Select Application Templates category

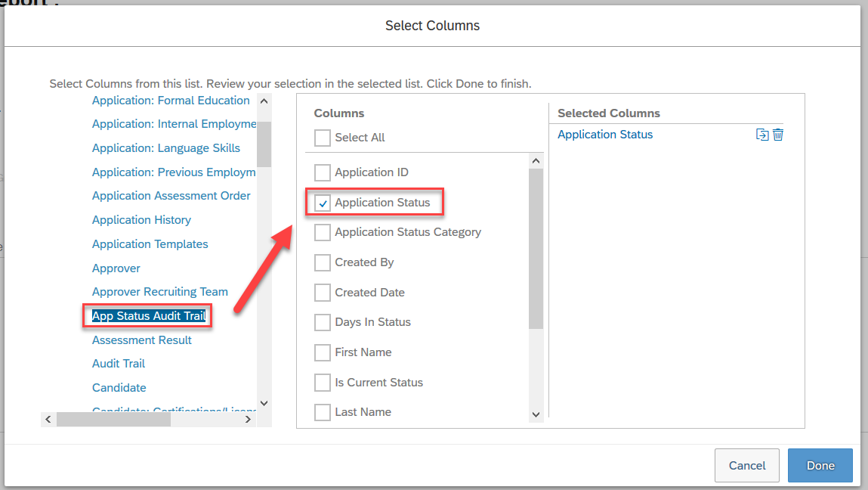[x=150, y=244]
